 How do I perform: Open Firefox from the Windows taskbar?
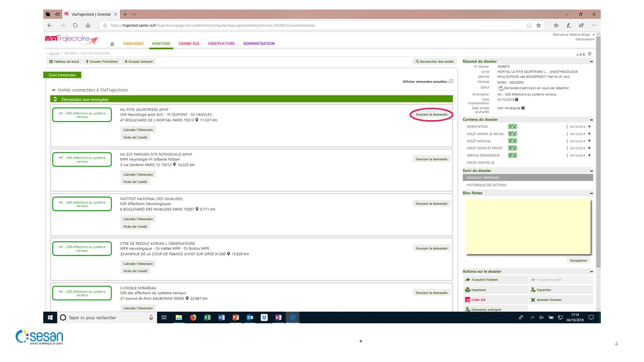tap(193, 318)
